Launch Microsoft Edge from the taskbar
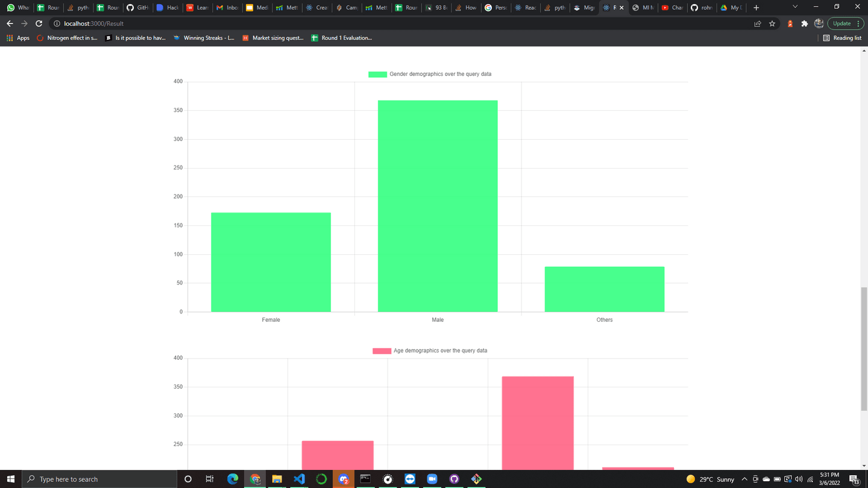Screen dimensions: 868x488 (232, 479)
